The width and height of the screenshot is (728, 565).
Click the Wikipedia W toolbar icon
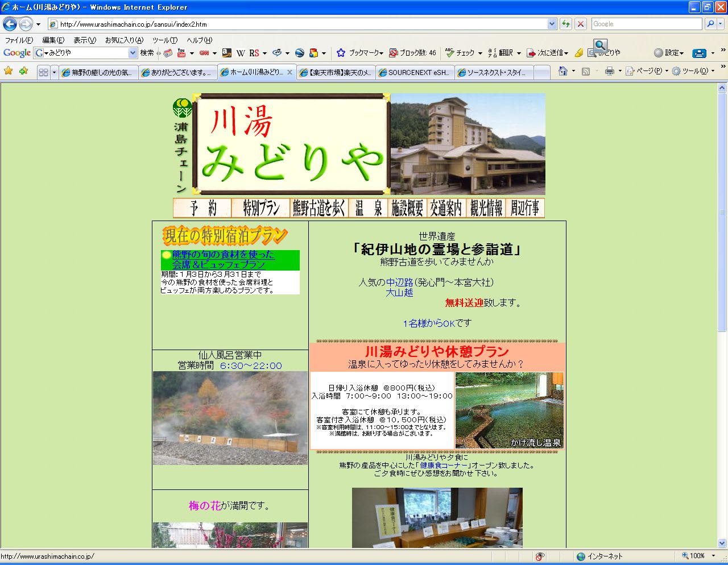pos(241,53)
